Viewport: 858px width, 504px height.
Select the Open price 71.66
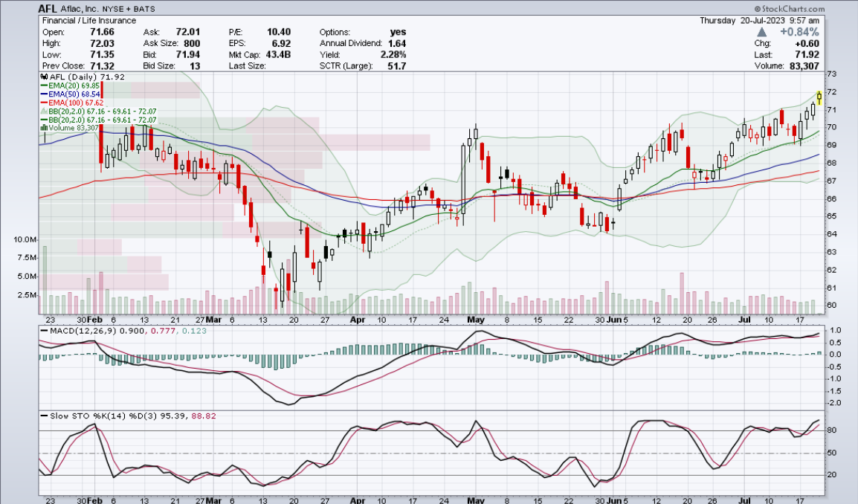102,32
